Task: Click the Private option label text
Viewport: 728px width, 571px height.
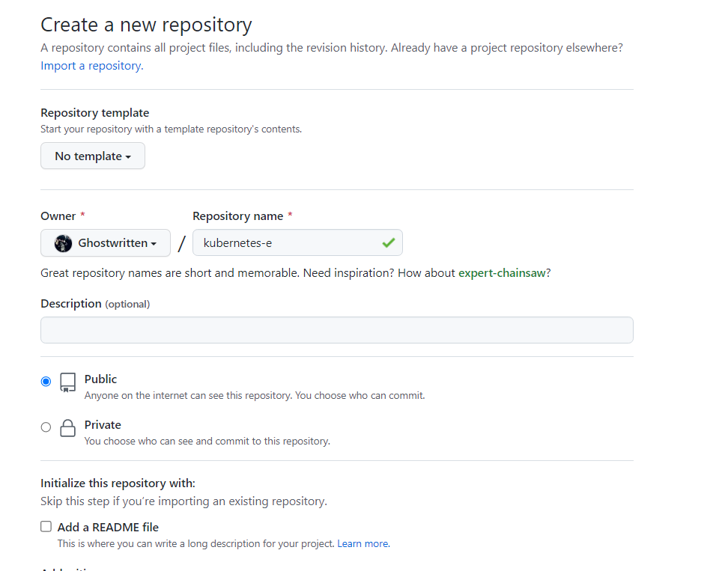Action: tap(103, 425)
